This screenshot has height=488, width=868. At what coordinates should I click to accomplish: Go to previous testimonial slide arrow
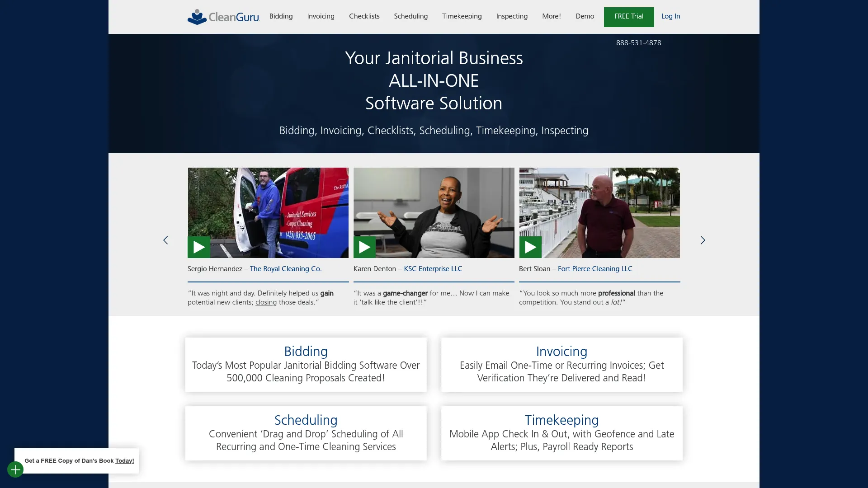click(x=165, y=240)
